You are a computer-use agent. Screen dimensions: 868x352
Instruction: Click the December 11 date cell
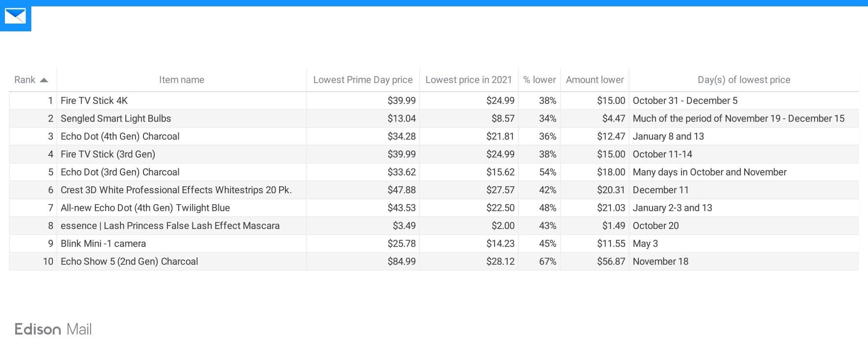660,190
